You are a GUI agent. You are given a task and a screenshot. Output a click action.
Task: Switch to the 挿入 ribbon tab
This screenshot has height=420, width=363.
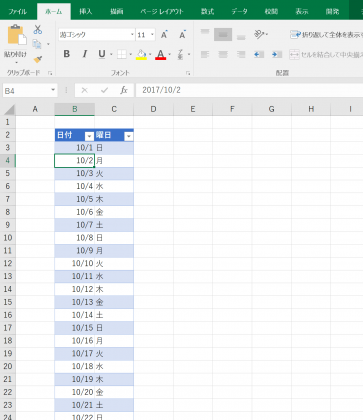85,12
